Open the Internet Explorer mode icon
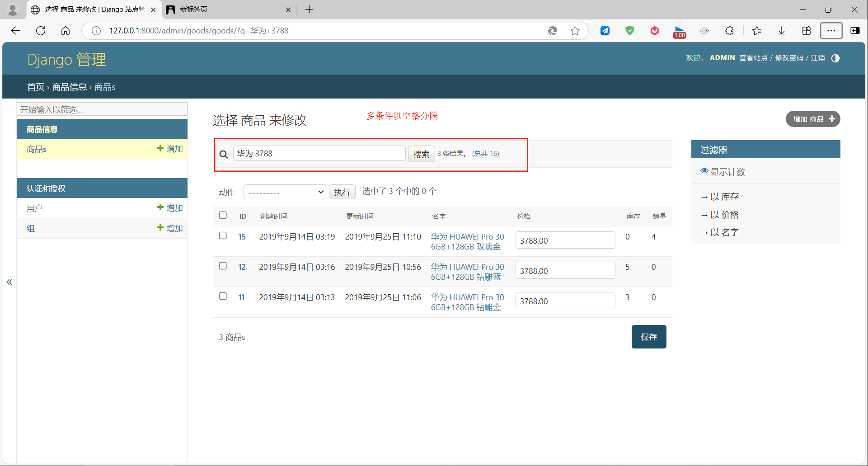The image size is (868, 466). pos(704,31)
